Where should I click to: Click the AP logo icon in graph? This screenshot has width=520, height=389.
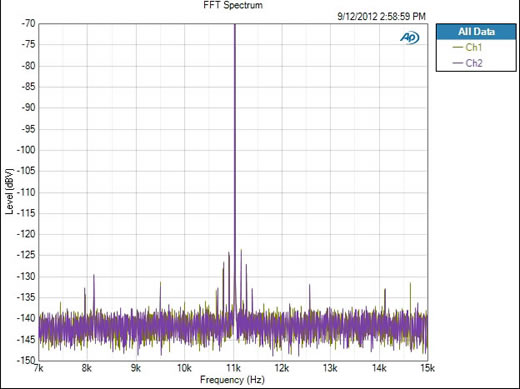tap(409, 38)
